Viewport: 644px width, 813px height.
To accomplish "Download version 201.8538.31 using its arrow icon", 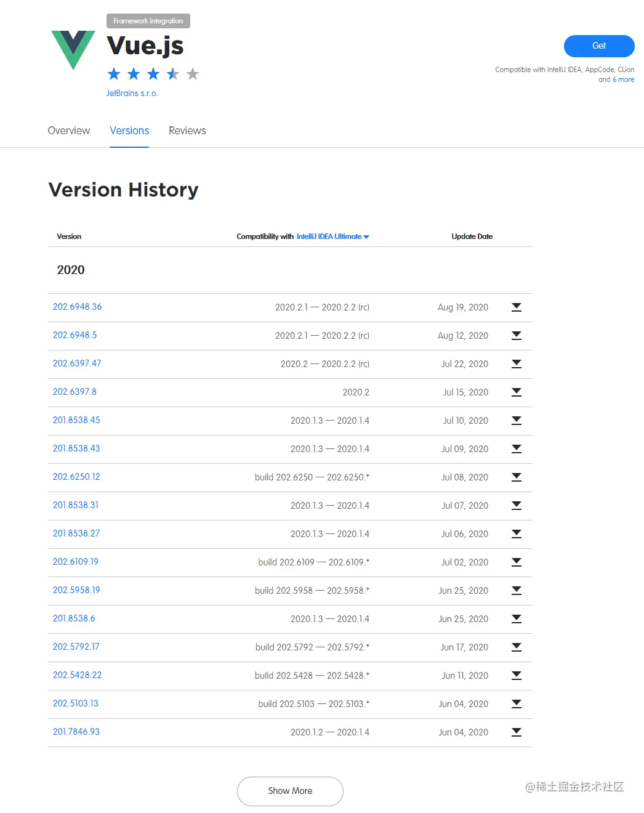I will tap(517, 506).
